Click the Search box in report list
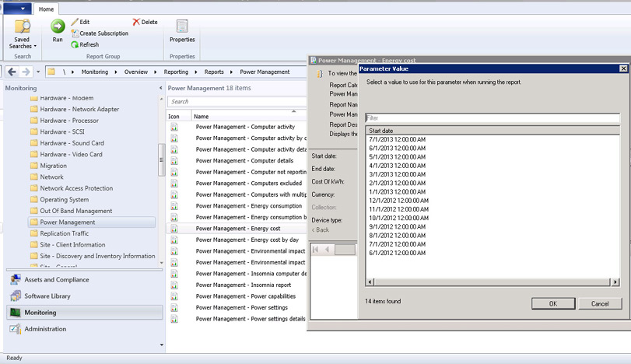631x364 pixels. click(x=237, y=102)
